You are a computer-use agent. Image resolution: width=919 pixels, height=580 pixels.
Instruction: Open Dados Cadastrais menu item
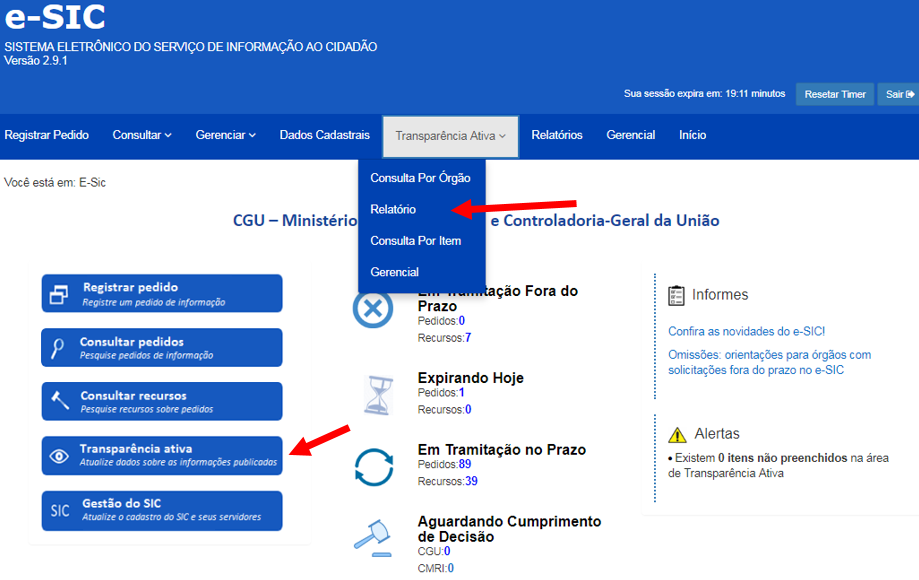325,135
